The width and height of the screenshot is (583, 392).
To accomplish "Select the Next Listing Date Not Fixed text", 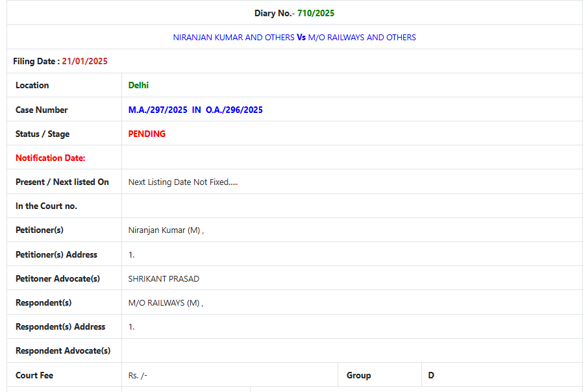I will click(x=182, y=182).
